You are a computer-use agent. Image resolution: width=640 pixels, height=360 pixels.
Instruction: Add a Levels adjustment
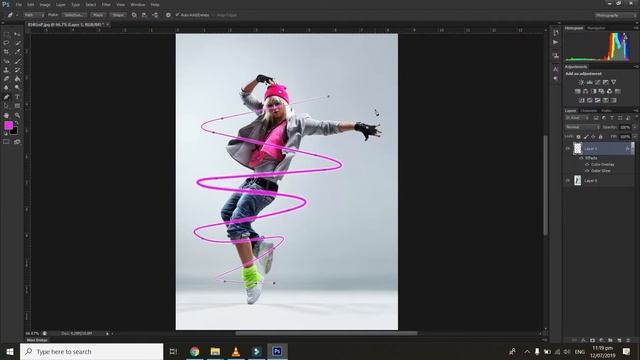[589, 82]
